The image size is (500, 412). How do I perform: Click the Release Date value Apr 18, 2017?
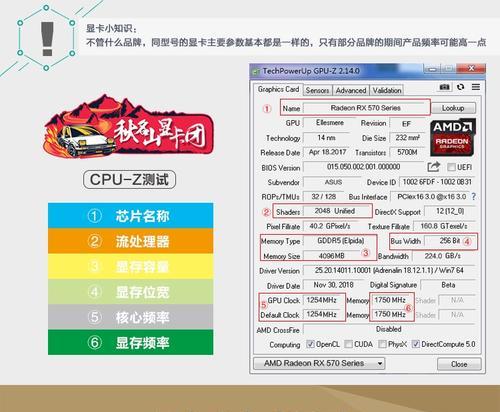click(327, 152)
